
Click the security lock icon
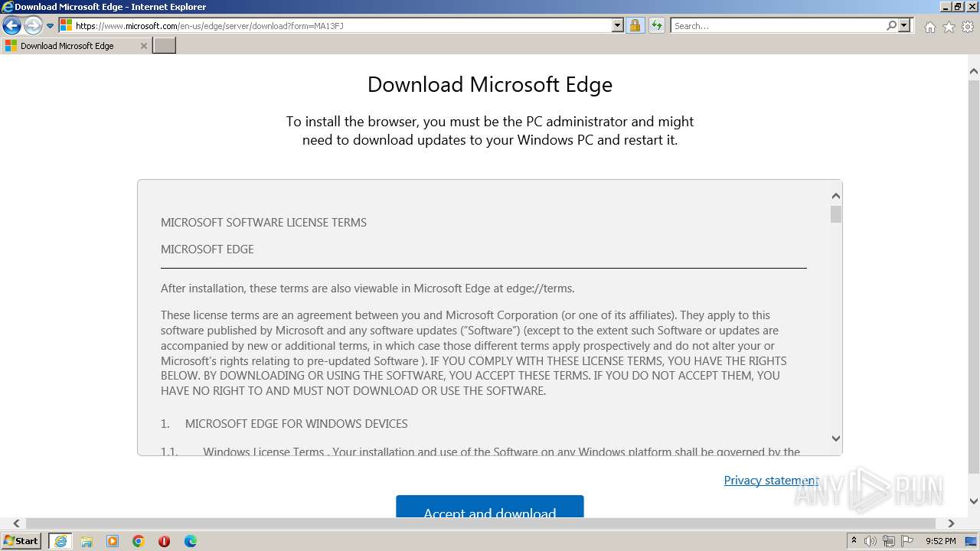635,25
